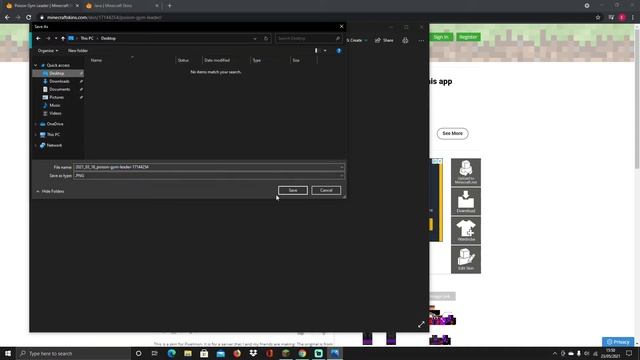
Task: Open the Windows Start menu
Action: tap(8, 353)
